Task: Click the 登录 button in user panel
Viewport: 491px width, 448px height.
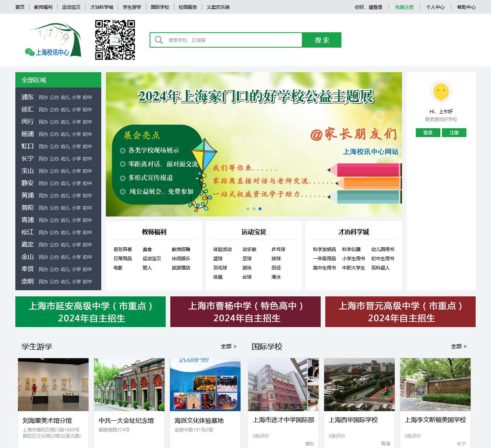Action: 428,133
